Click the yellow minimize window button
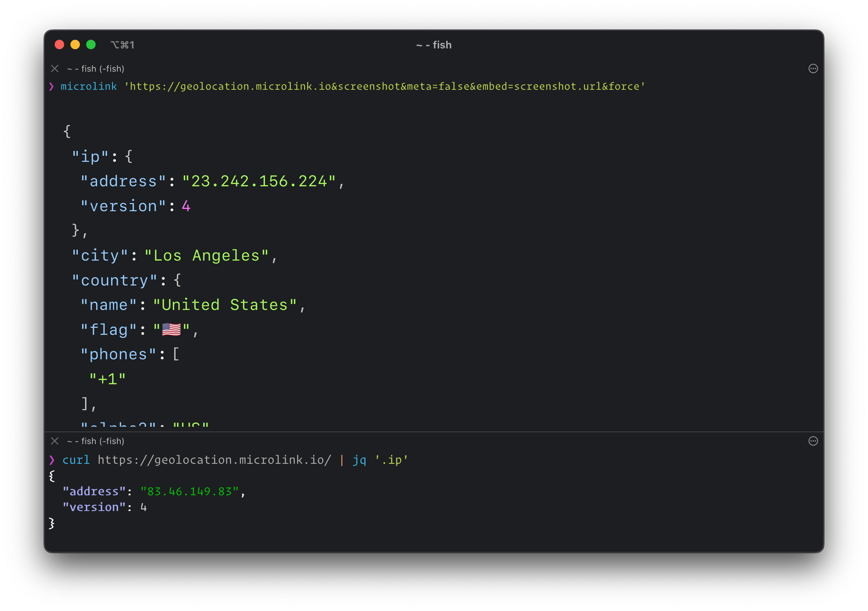 (75, 44)
